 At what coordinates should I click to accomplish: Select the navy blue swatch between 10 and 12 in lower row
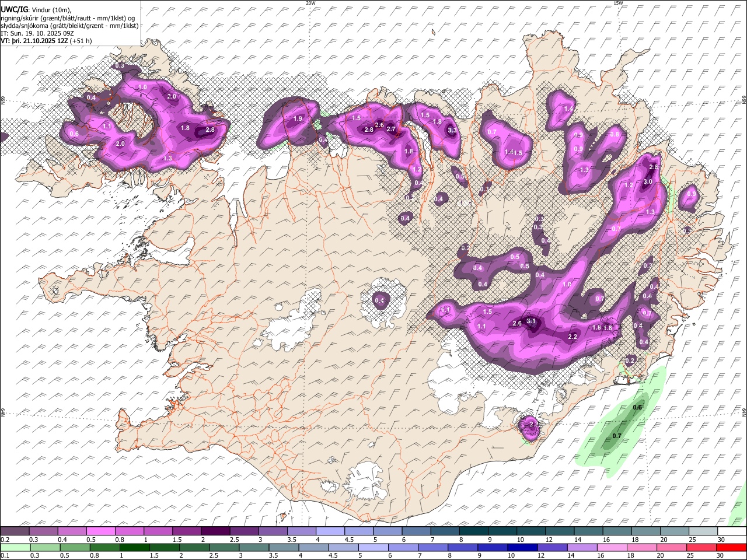pyautogui.click(x=522, y=547)
